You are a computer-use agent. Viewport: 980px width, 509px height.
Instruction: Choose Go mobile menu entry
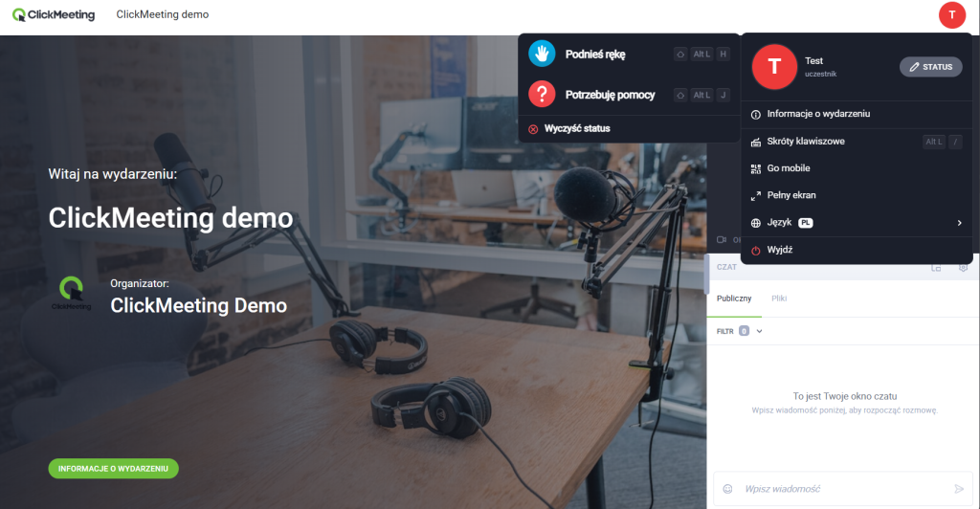coord(789,168)
